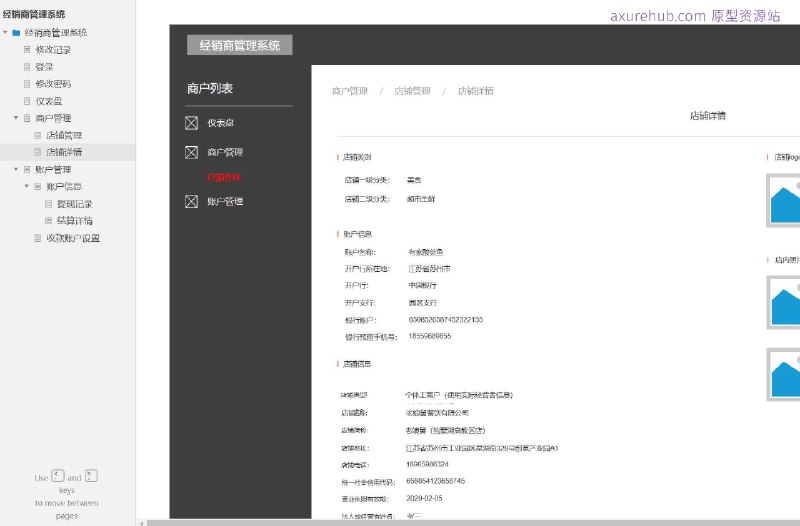The image size is (800, 526).
Task: Open the 收款账户设置 page in tree
Action: pyautogui.click(x=73, y=238)
